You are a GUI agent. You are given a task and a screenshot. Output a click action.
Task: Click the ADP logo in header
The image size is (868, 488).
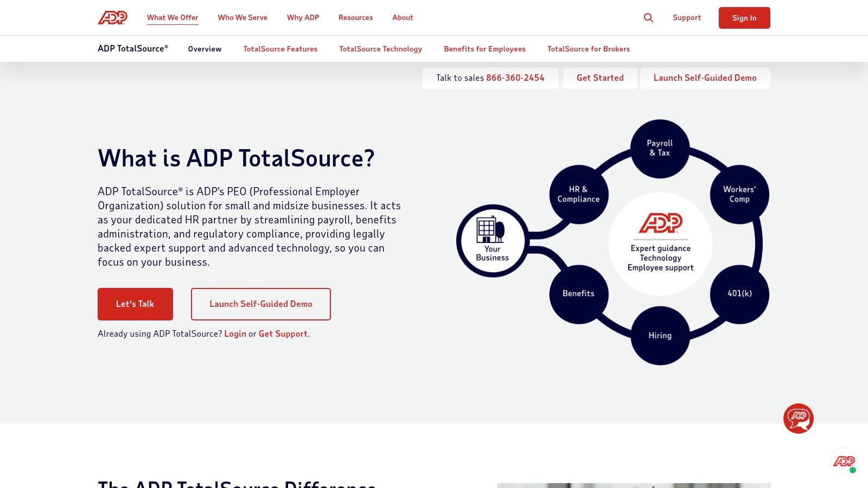coord(112,18)
